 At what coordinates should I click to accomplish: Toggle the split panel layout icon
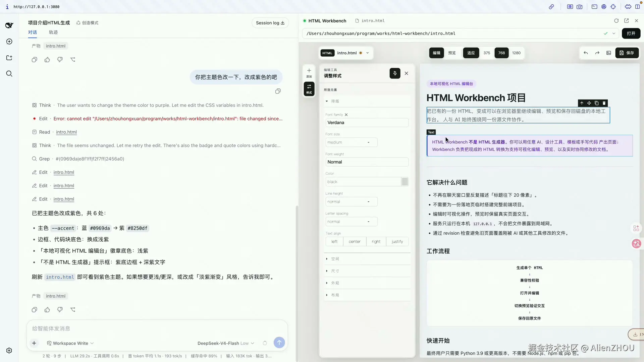click(x=637, y=7)
